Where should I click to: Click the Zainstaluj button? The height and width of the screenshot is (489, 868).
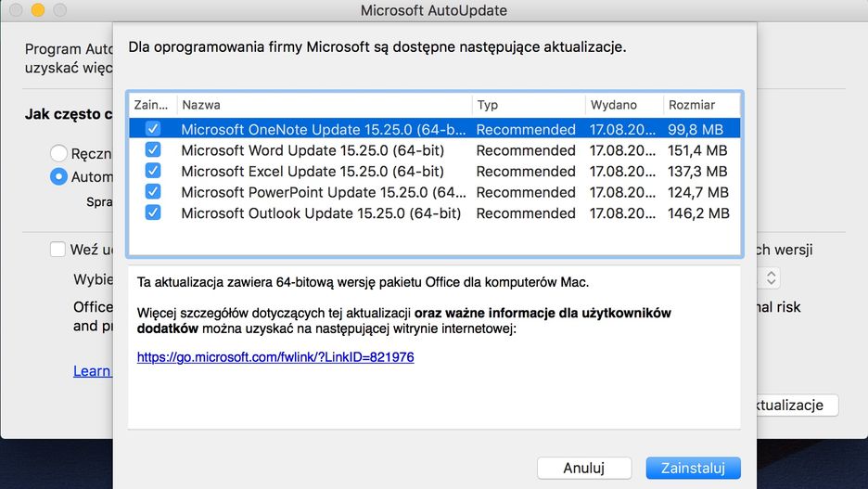(694, 468)
